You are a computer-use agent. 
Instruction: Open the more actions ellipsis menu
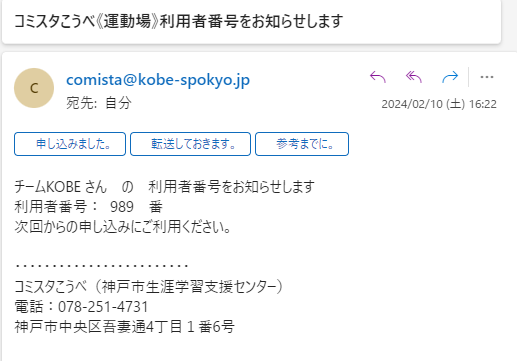(x=487, y=77)
